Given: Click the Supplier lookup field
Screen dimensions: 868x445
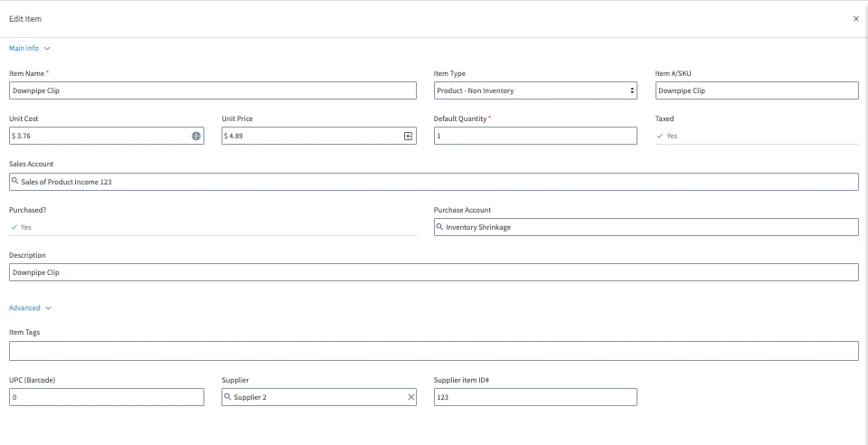Looking at the screenshot, I should tap(319, 397).
